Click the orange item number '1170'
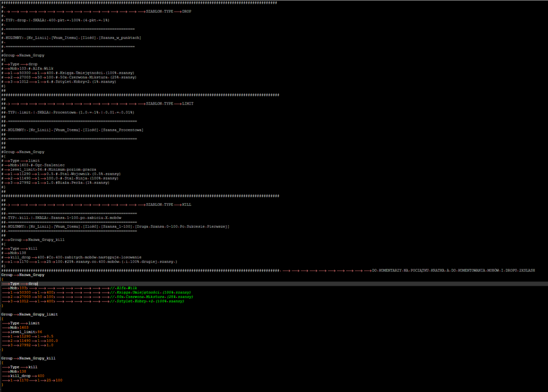 (24, 381)
